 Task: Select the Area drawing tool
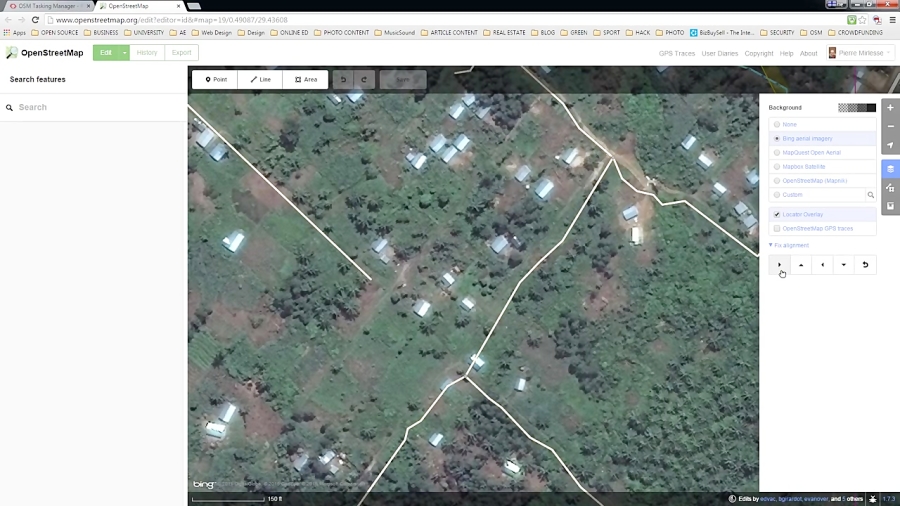coord(305,80)
